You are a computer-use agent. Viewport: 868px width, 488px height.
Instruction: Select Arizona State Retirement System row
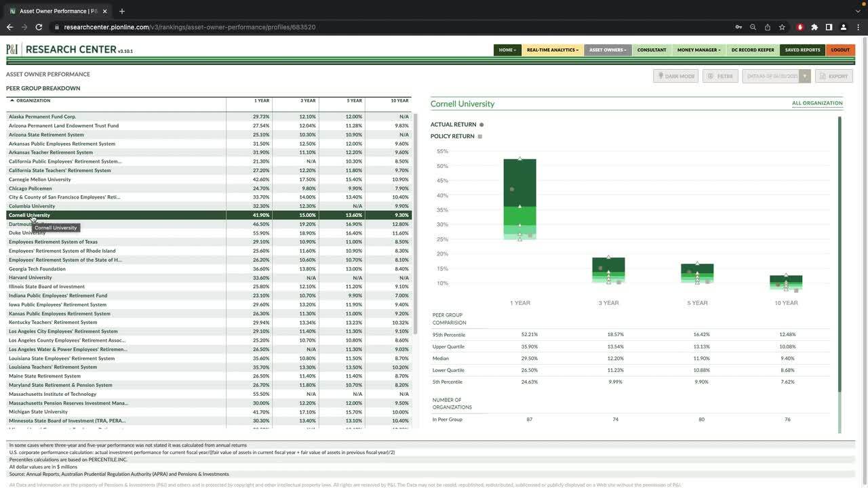coord(209,134)
